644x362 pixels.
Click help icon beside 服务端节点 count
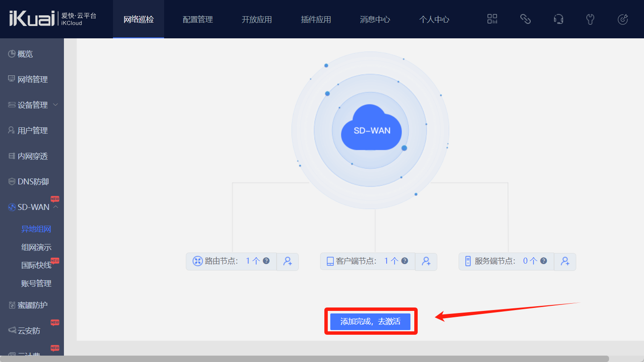(x=543, y=261)
